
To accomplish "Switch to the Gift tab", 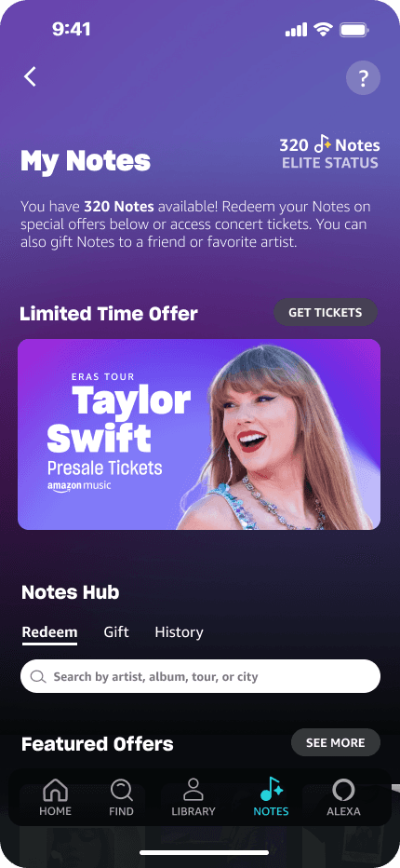I will [x=116, y=632].
